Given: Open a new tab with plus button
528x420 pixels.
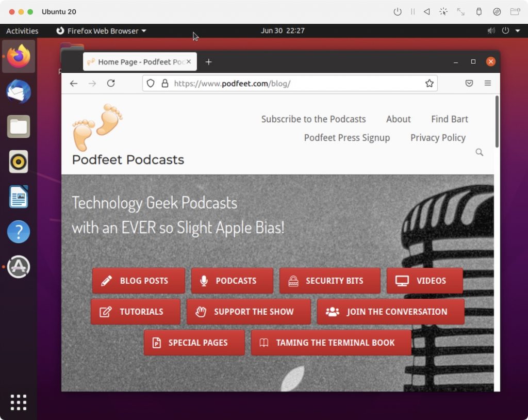Looking at the screenshot, I should coord(208,62).
